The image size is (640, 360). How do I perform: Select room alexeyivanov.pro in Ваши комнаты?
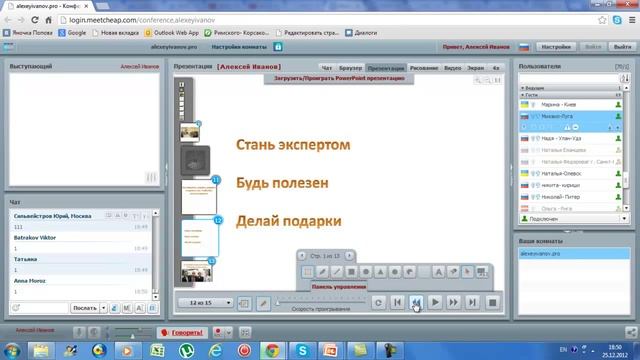coord(574,253)
